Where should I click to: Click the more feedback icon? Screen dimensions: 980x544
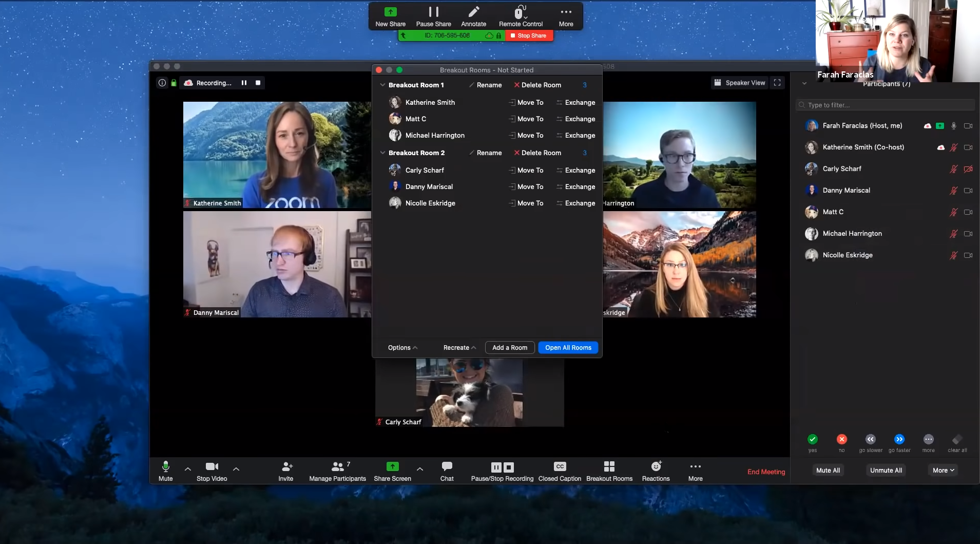click(x=929, y=439)
